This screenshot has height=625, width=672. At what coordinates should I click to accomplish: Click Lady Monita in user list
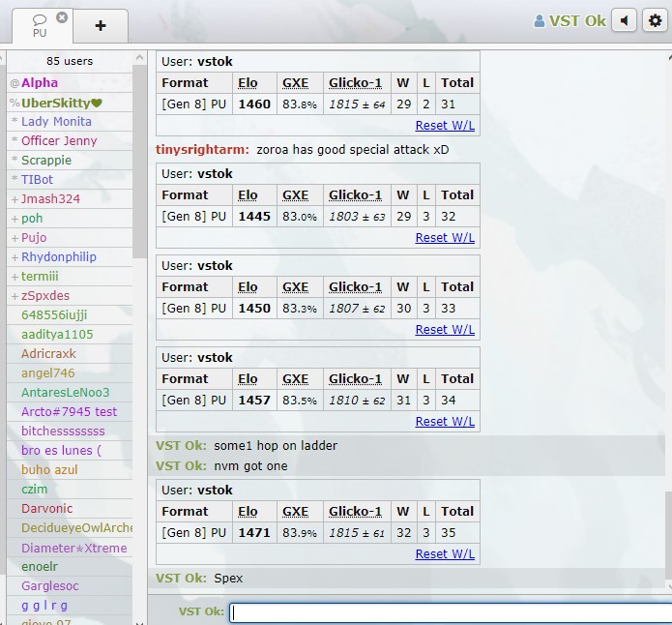(x=56, y=122)
